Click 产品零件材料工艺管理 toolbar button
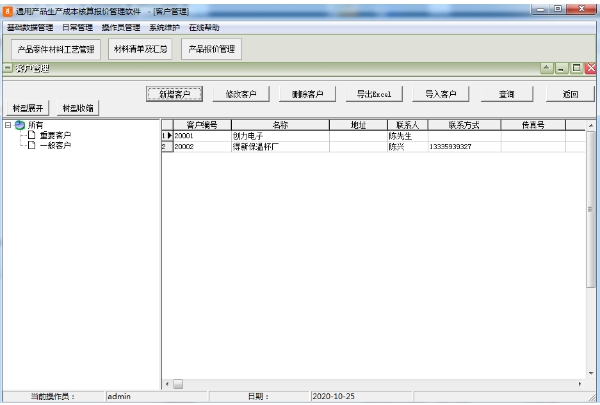 (x=56, y=49)
